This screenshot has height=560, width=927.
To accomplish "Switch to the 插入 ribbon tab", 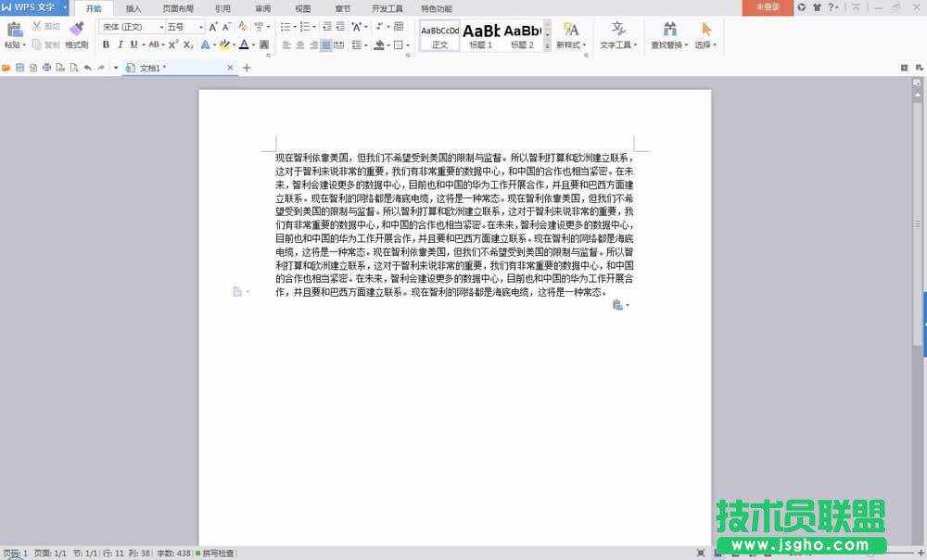I will (x=133, y=8).
